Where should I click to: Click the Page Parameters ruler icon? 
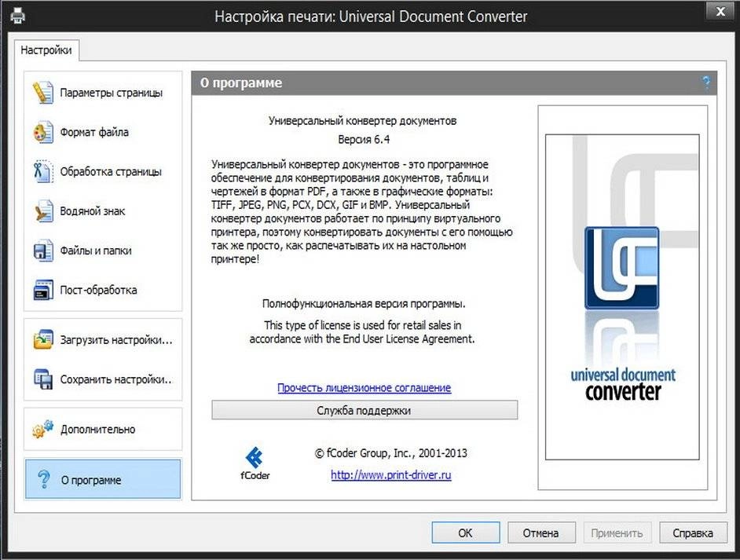pos(43,93)
